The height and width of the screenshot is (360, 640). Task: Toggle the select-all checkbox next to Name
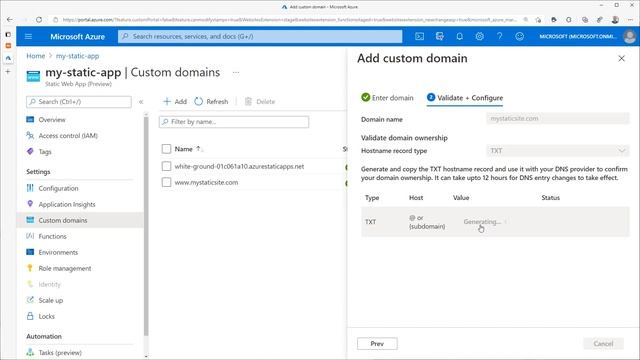(x=166, y=149)
